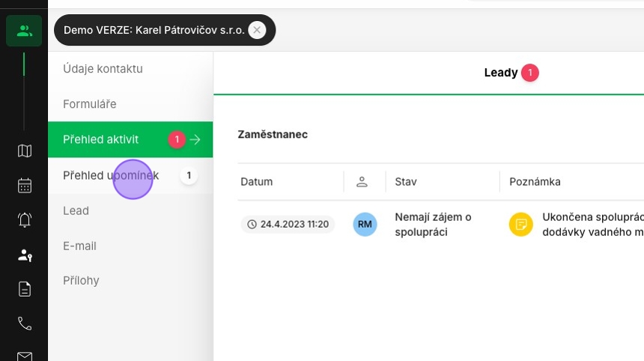Expand Přehled aktivit arrow

coord(195,139)
